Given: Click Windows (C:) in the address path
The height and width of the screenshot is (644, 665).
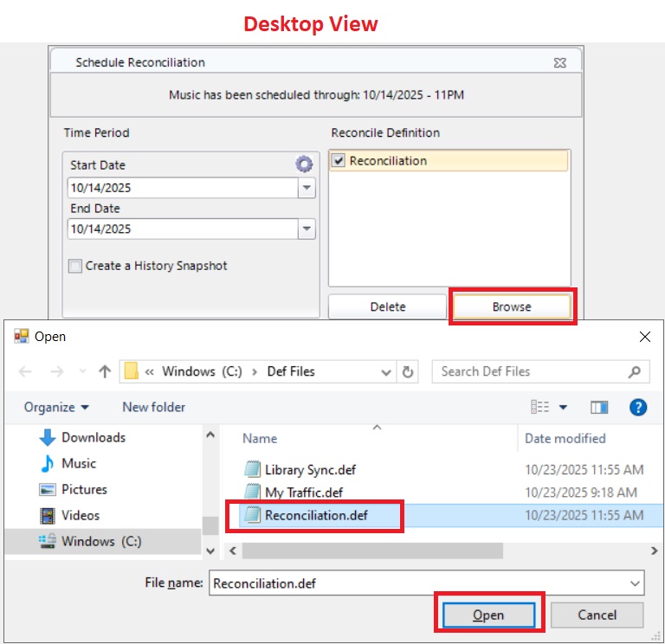Looking at the screenshot, I should [x=202, y=371].
